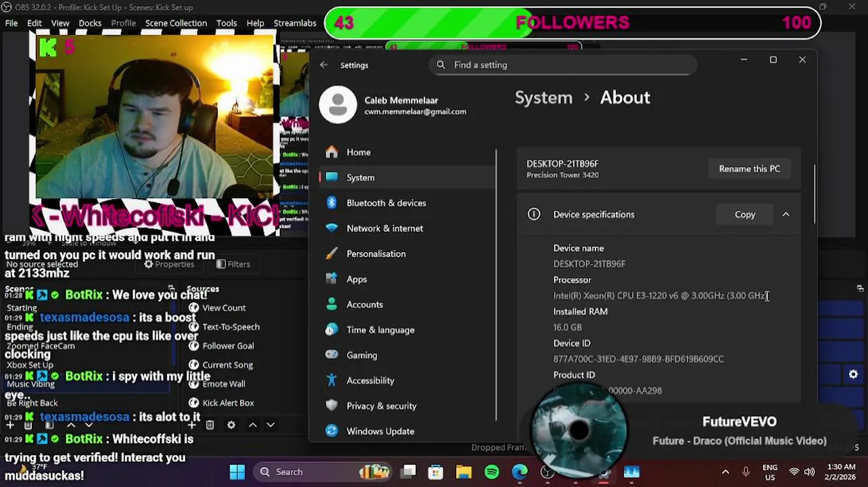Open Caleb Memmelaar account profile
The height and width of the screenshot is (487, 868).
pos(393,106)
